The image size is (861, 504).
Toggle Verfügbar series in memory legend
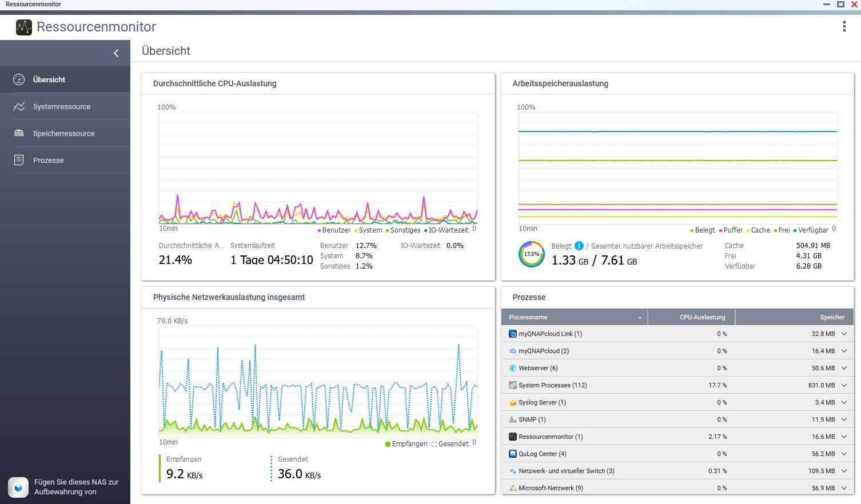811,230
